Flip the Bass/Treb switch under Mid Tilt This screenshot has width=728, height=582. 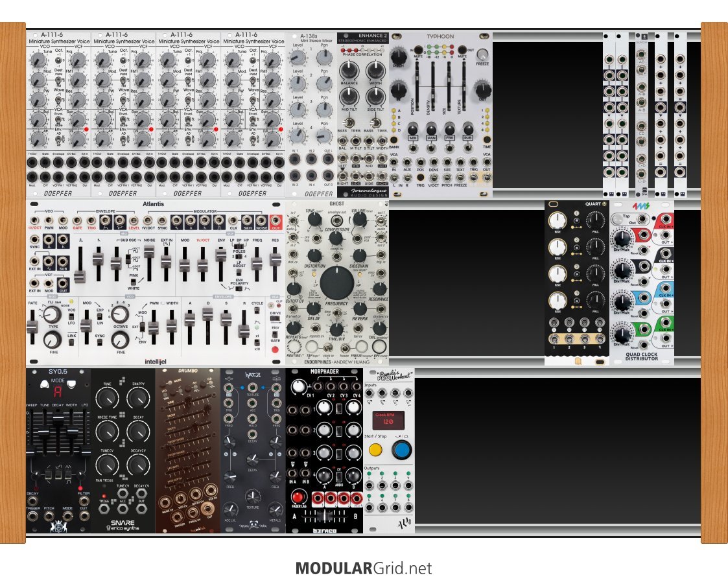(349, 123)
